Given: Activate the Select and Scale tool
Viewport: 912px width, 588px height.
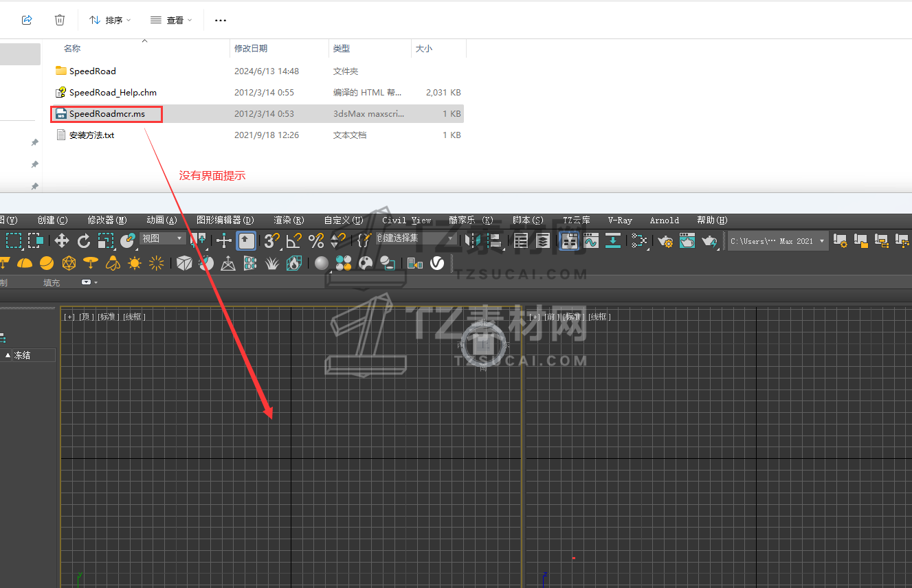Looking at the screenshot, I should 105,240.
